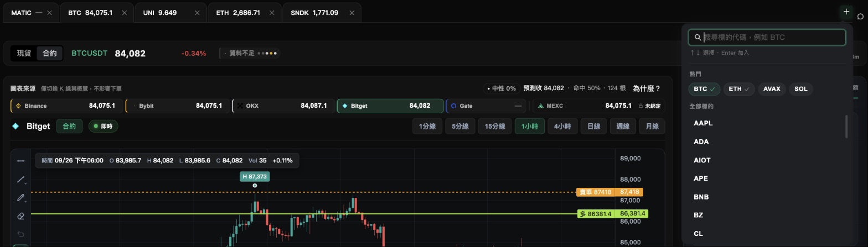Click the orange 賣單 87418 order line label
This screenshot has width=868, height=247.
point(596,192)
